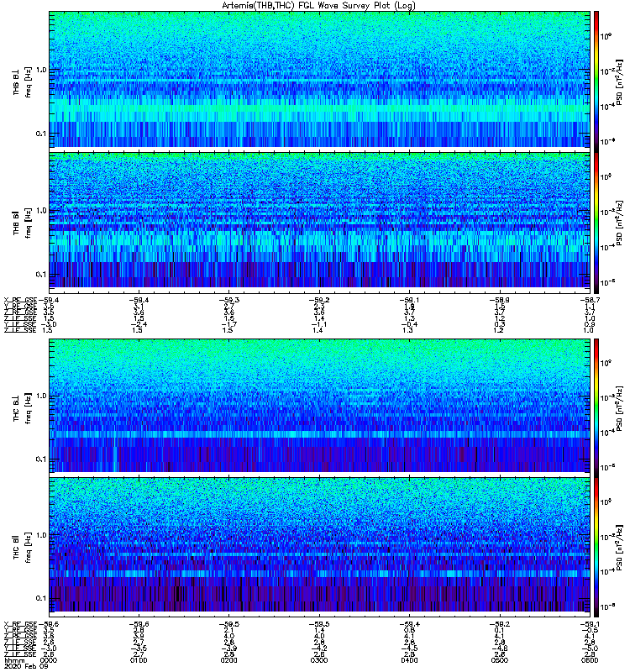Click the 'PSD [nT²/Hz]' label of THB B∥ color bar
The width and height of the screenshot is (630, 672).
click(620, 223)
